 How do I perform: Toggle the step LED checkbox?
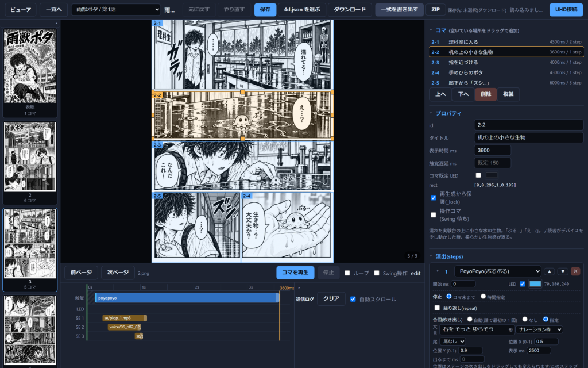point(523,284)
